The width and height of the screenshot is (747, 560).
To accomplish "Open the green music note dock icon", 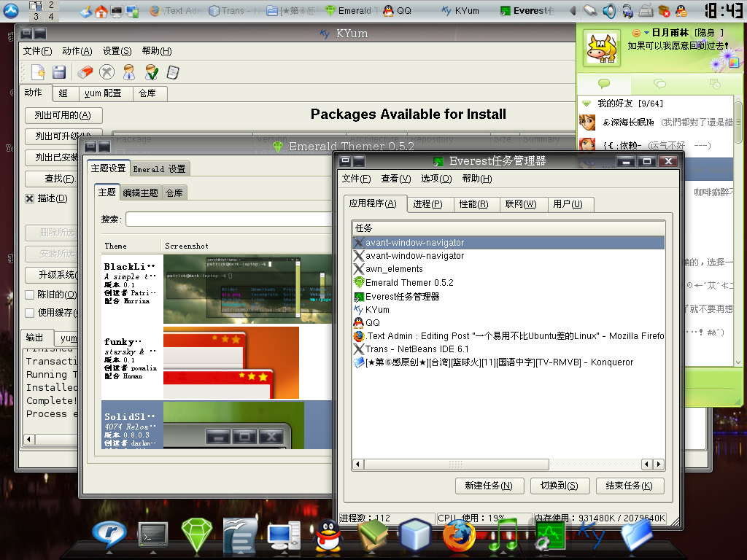I will coord(503,535).
